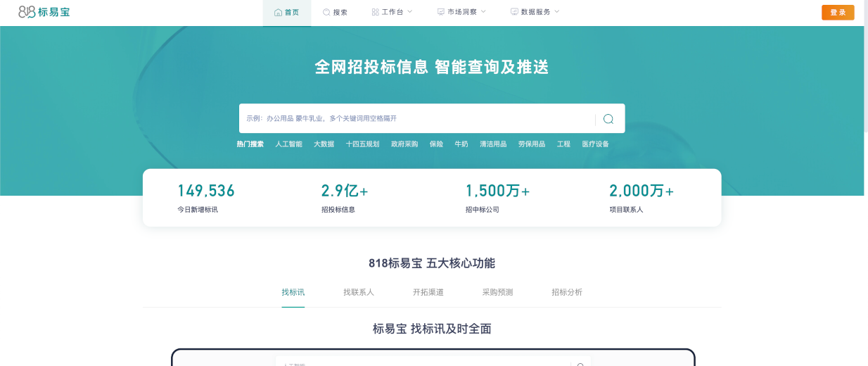Focus the keyword search input field
The image size is (868, 366).
(x=415, y=119)
